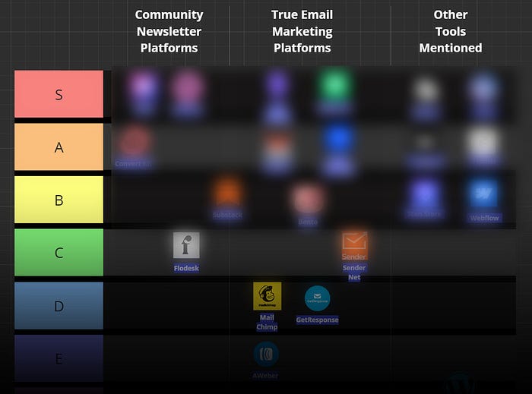Click the orange Substack icon
The height and width of the screenshot is (394, 532).
228,192
